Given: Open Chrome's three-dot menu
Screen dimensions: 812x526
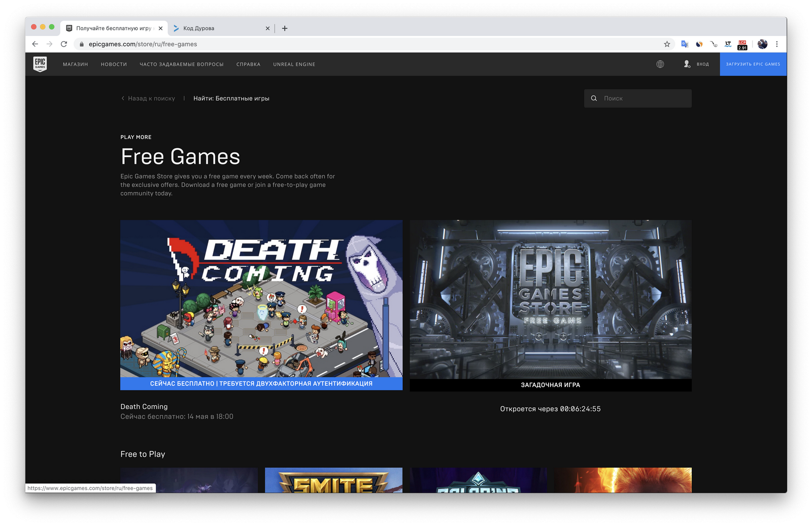Looking at the screenshot, I should tap(776, 44).
